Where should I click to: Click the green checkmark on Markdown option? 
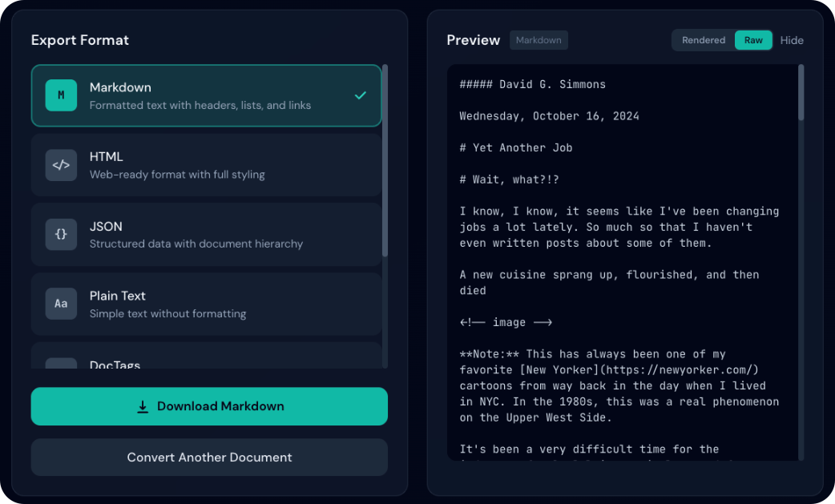[x=361, y=94]
